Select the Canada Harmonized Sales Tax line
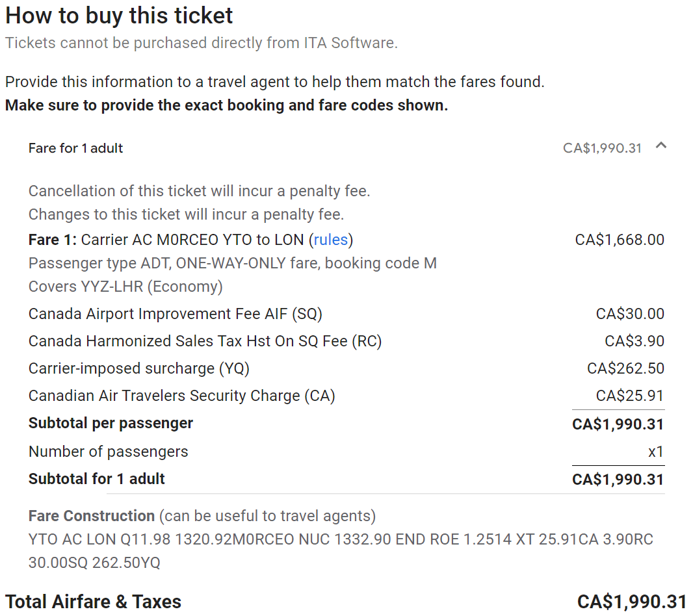 point(205,341)
